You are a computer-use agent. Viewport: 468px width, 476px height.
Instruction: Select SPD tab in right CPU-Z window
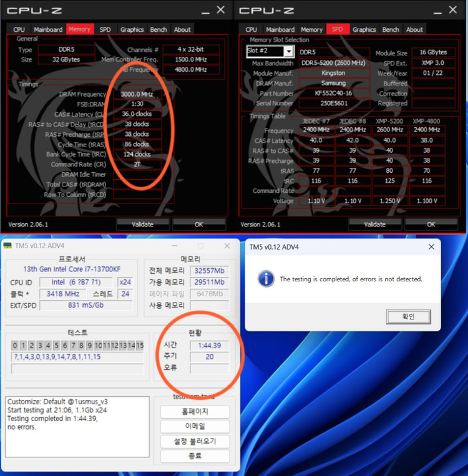(338, 29)
